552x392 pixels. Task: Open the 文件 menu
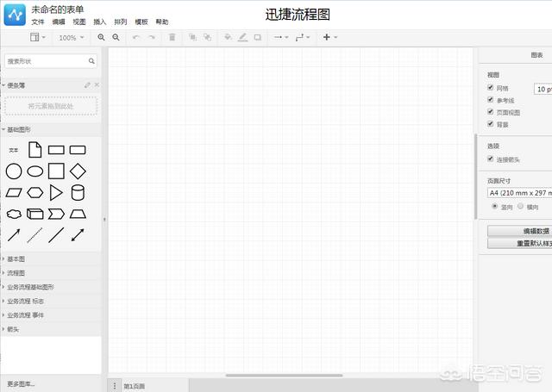38,22
